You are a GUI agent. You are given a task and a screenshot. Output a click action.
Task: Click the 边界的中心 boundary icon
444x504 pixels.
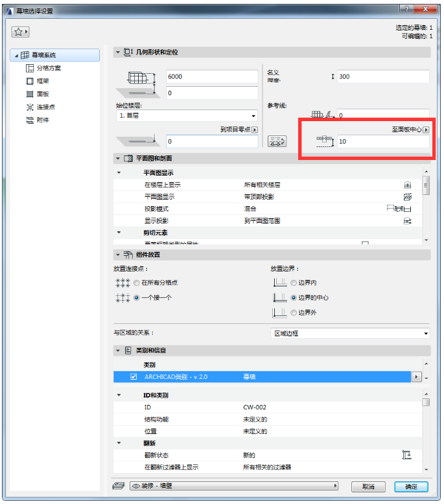click(280, 297)
